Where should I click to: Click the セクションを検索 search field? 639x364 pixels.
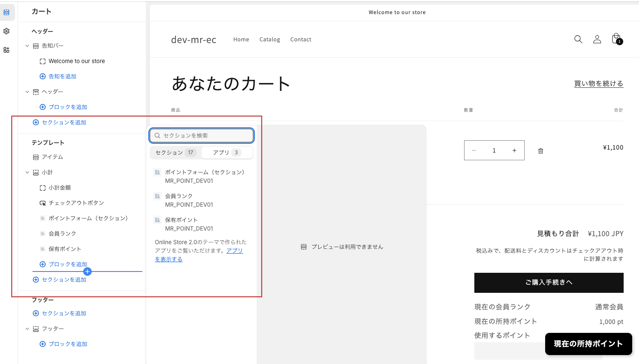tap(202, 136)
